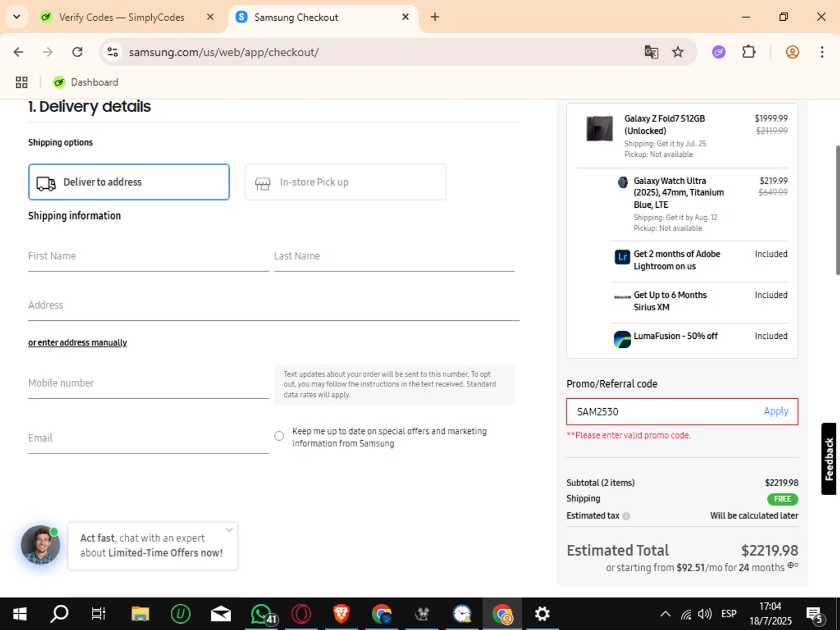Screen dimensions: 840x630
Task: Click the promo code input SAM2530
Action: [664, 412]
